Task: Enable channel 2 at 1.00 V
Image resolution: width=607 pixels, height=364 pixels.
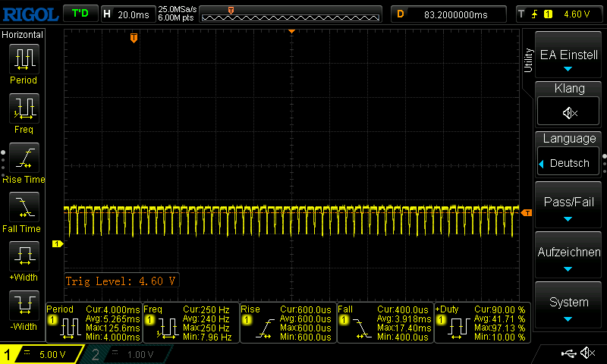Action: (x=121, y=354)
